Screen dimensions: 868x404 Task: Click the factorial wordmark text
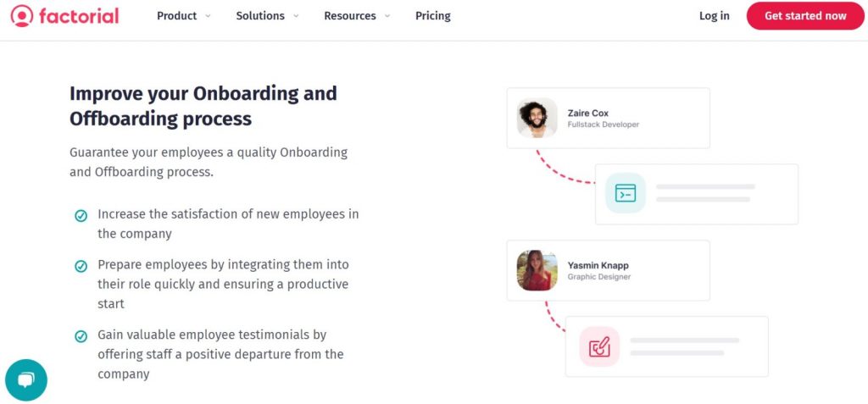click(x=79, y=16)
